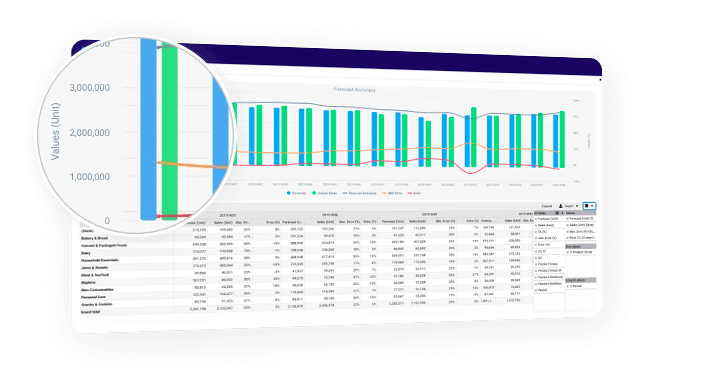Screen dimensions: 708x389
Task: Select the 'Canned & Packaged Foods' row label
Action: [x=104, y=245]
